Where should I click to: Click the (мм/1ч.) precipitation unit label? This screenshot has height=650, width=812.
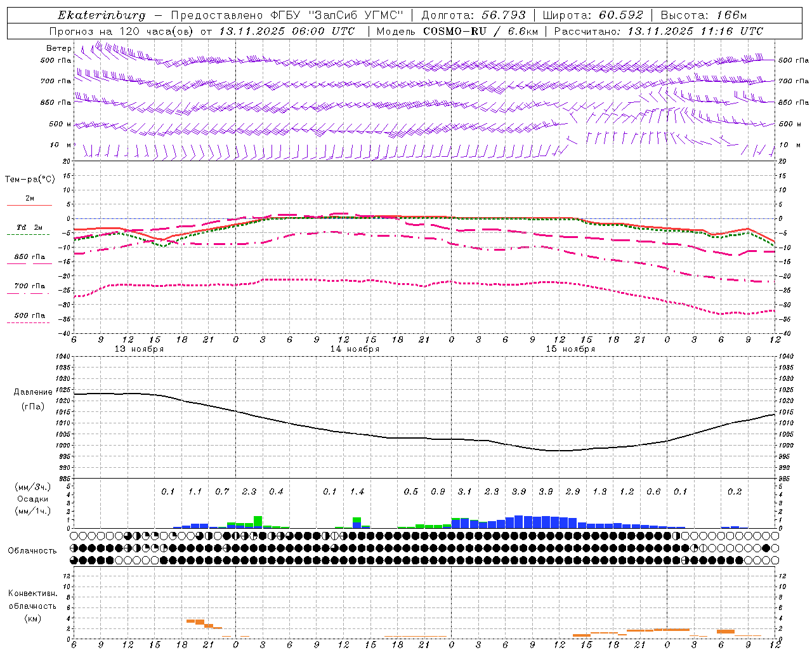(33, 511)
